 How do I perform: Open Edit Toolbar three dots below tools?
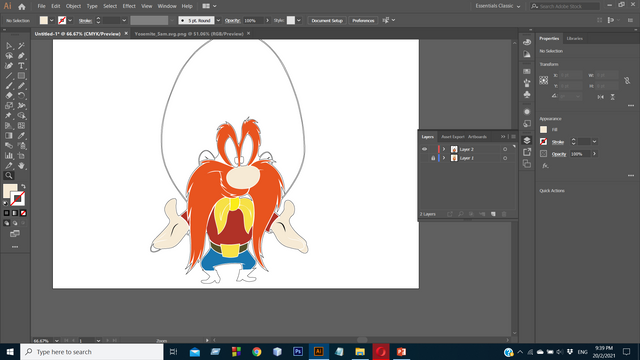15,247
